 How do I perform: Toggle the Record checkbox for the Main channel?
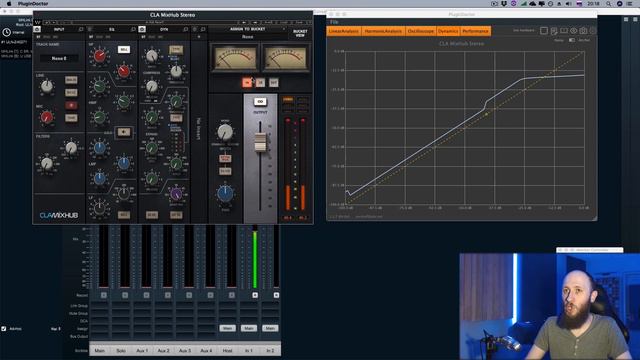tap(104, 295)
